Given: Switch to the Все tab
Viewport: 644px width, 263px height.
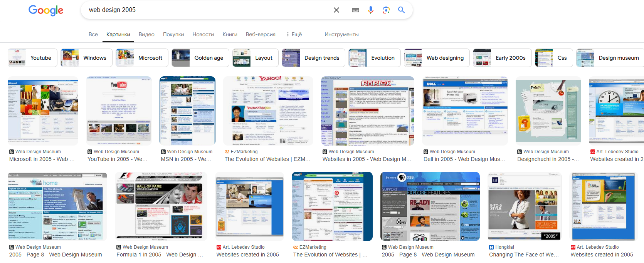Looking at the screenshot, I should pyautogui.click(x=93, y=34).
